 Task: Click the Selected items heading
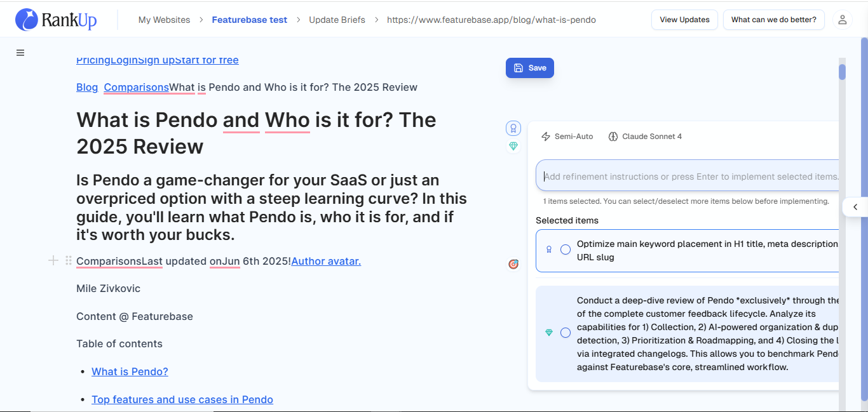pyautogui.click(x=567, y=220)
